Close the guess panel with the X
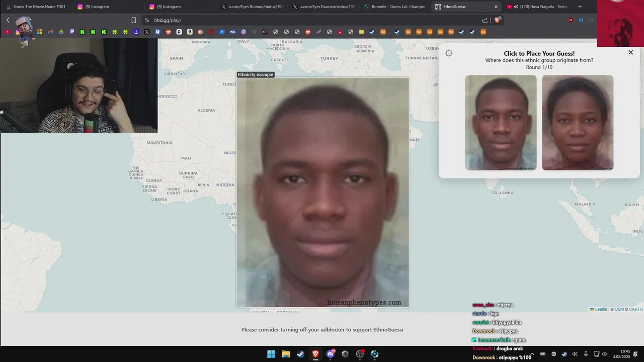The width and height of the screenshot is (644, 362). coord(630,52)
